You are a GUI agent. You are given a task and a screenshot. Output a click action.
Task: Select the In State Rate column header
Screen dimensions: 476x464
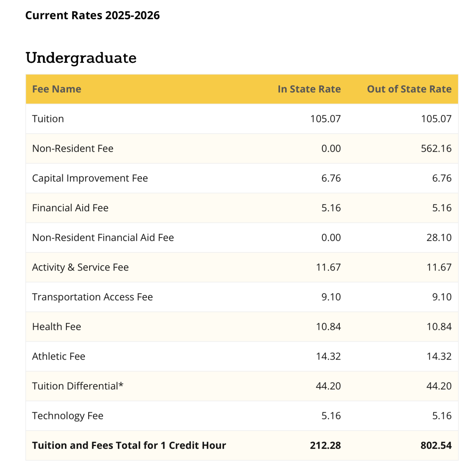click(309, 89)
